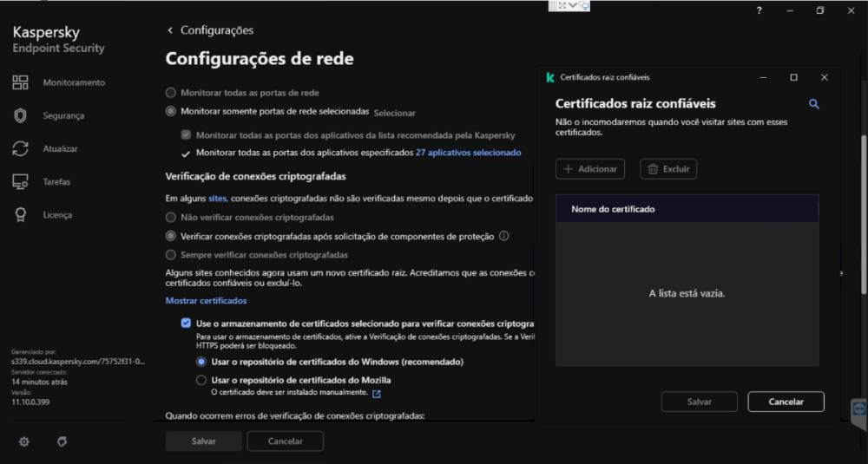
Task: Click Excluir button in certificates dialog
Action: point(668,169)
